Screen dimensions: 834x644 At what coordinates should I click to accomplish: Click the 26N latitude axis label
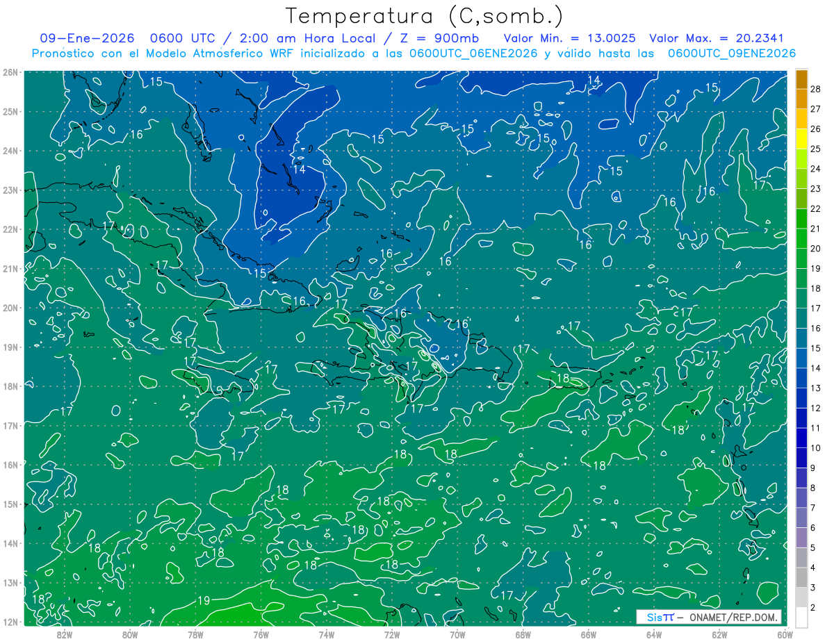coord(10,72)
